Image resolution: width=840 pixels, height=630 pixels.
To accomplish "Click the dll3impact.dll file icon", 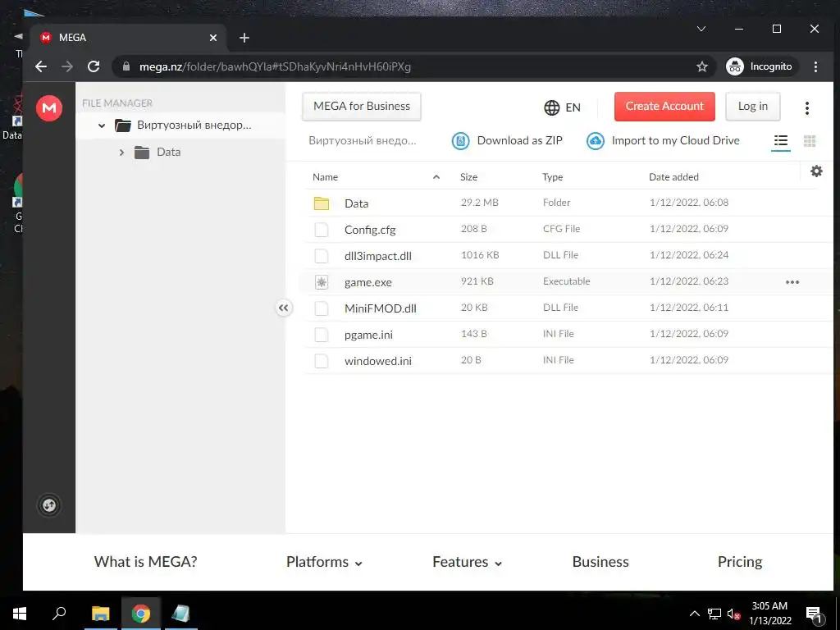I will (x=322, y=256).
